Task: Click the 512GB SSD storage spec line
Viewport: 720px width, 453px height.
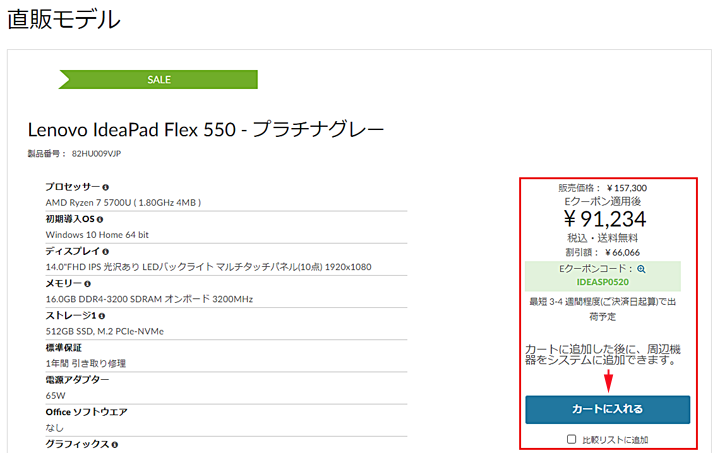Action: click(x=105, y=331)
